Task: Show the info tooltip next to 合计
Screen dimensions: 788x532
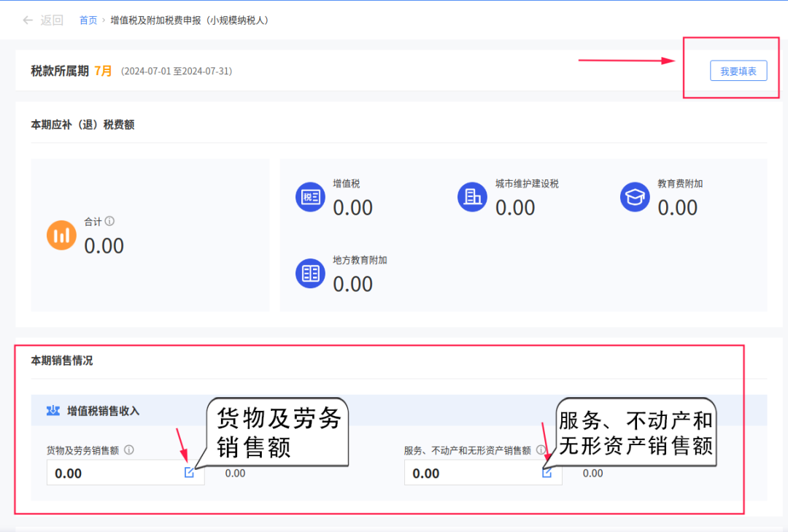Action: 109,220
